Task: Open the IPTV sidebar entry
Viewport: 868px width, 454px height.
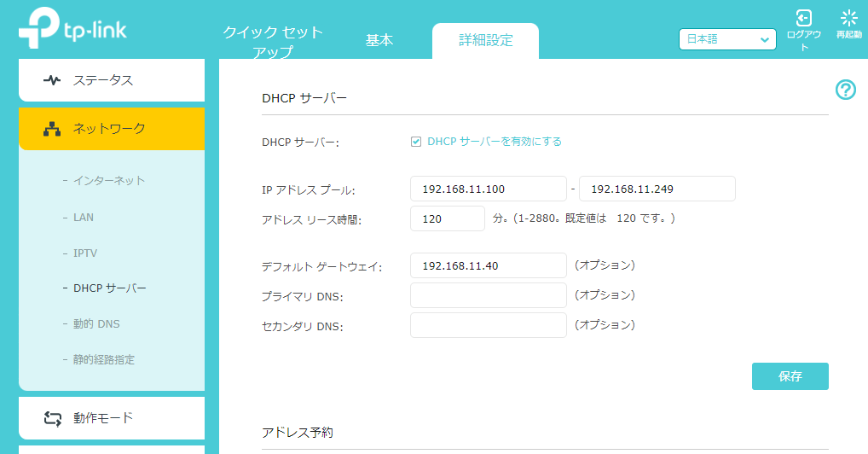Action: pos(86,253)
